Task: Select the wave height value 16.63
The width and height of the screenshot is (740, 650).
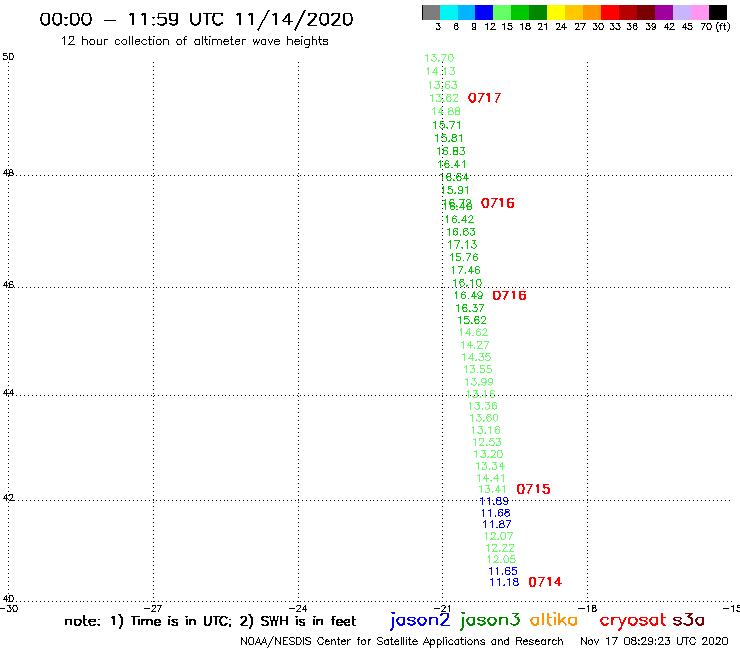Action: click(461, 232)
